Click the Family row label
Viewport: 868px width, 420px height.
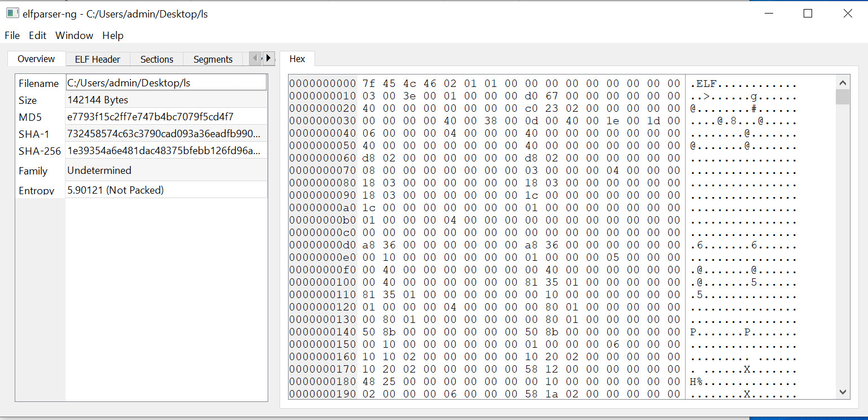pos(33,171)
